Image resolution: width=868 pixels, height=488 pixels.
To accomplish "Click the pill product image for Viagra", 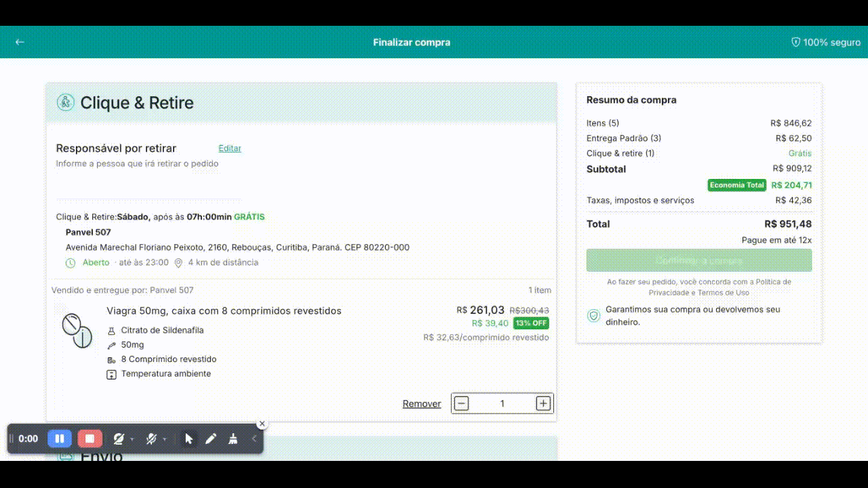I will click(x=77, y=331).
